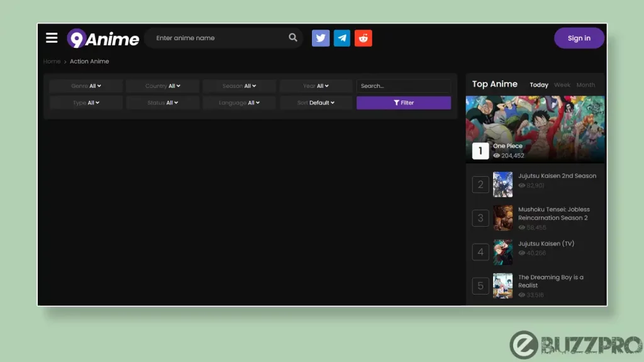Open The Dreaming Boy thumbnail

pyautogui.click(x=502, y=286)
